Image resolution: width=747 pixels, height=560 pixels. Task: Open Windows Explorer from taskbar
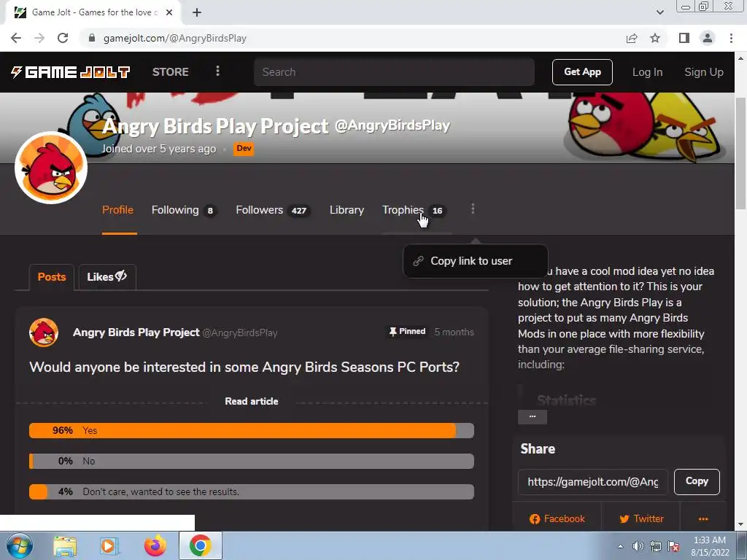(x=65, y=545)
